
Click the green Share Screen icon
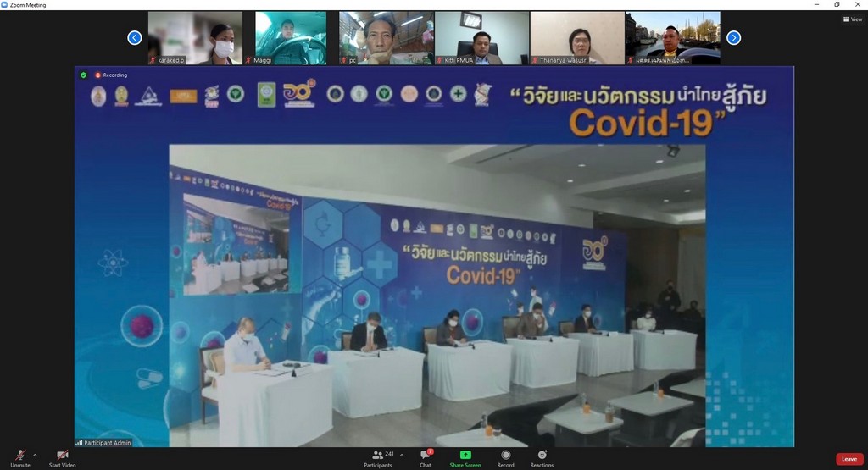(465, 455)
